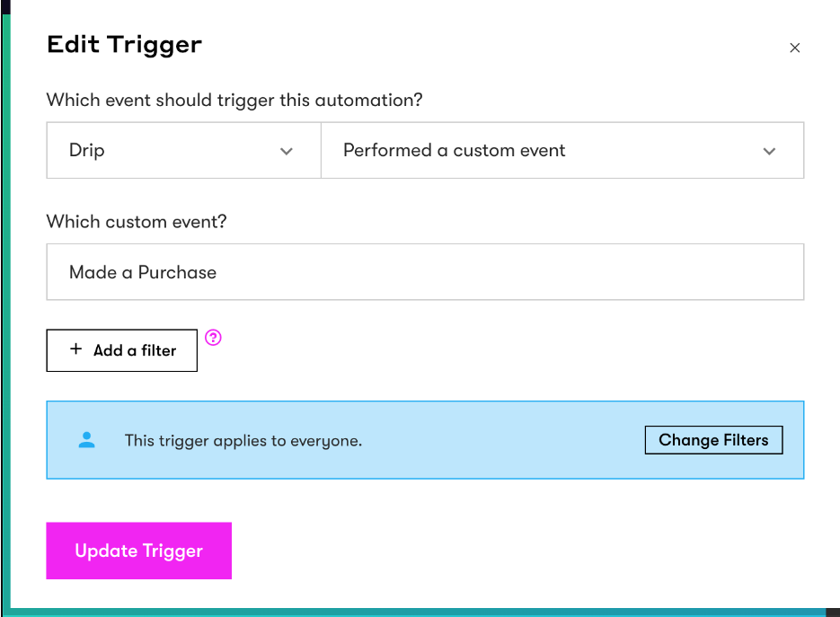
Task: Click the Change Filters button
Action: [x=713, y=439]
